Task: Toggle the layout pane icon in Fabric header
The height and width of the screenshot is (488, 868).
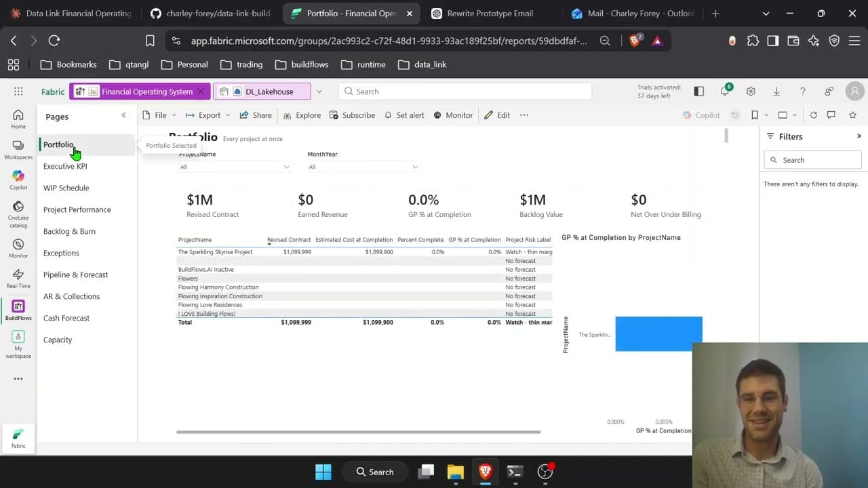Action: [x=699, y=91]
